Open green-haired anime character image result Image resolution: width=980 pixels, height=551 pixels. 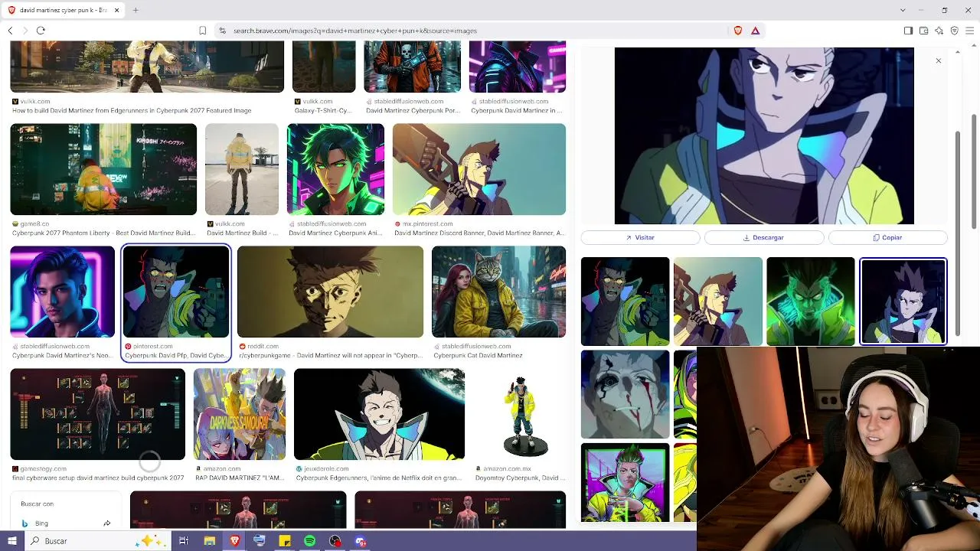click(335, 169)
